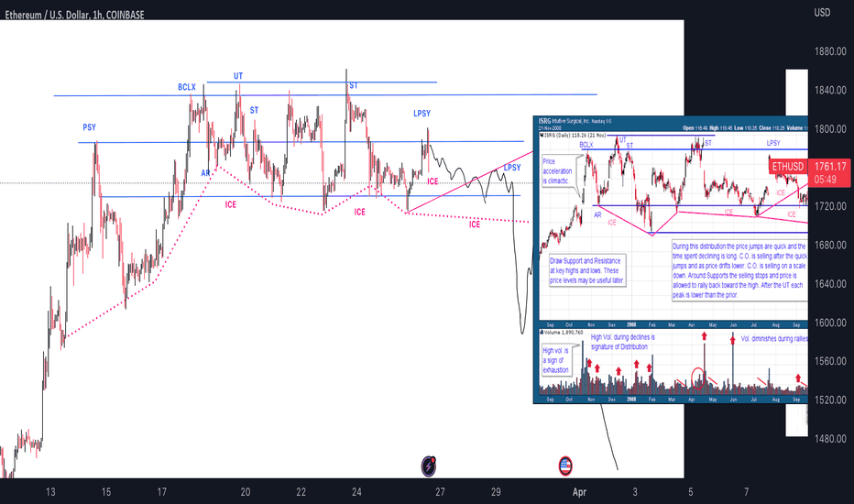The width and height of the screenshot is (854, 504).
Task: Click the 1600.00 price axis label
Action: click(x=830, y=323)
